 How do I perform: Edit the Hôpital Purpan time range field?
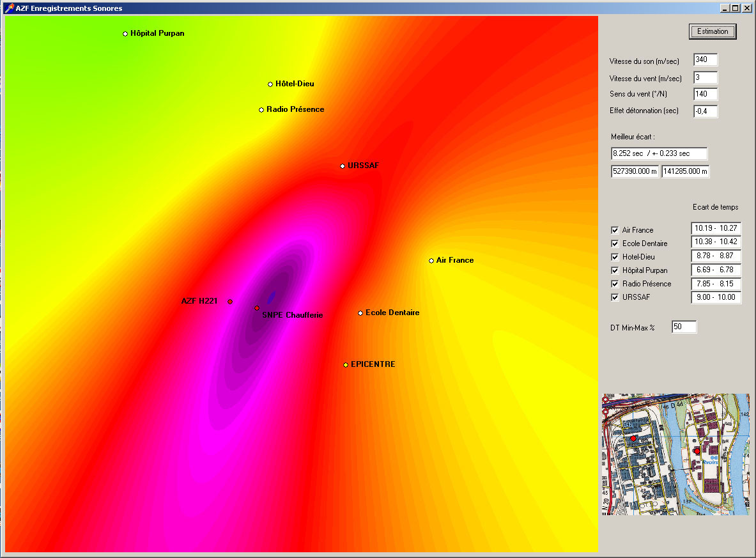click(x=716, y=270)
